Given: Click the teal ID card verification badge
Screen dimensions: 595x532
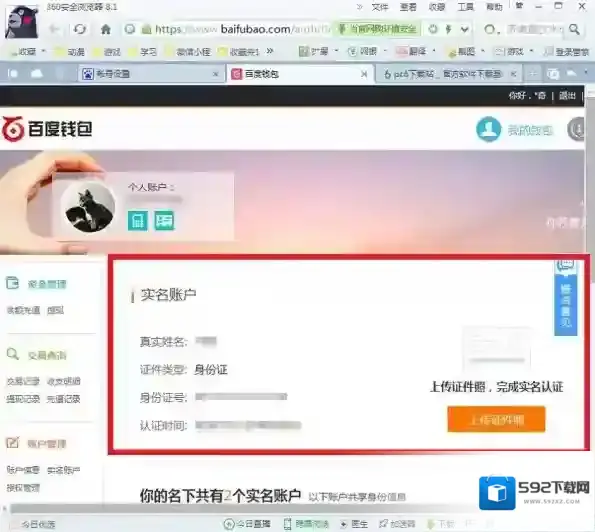Looking at the screenshot, I should 164,220.
